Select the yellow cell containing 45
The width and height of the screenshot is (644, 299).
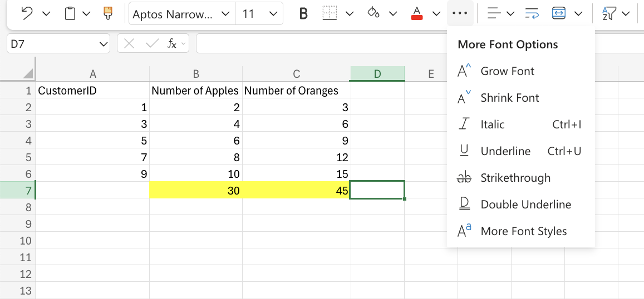click(297, 190)
